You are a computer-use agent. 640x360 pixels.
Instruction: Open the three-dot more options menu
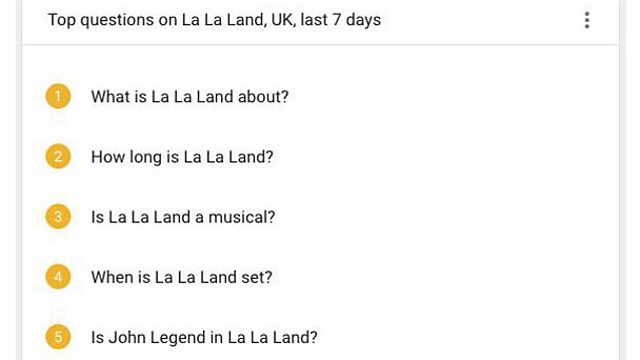coord(587,20)
